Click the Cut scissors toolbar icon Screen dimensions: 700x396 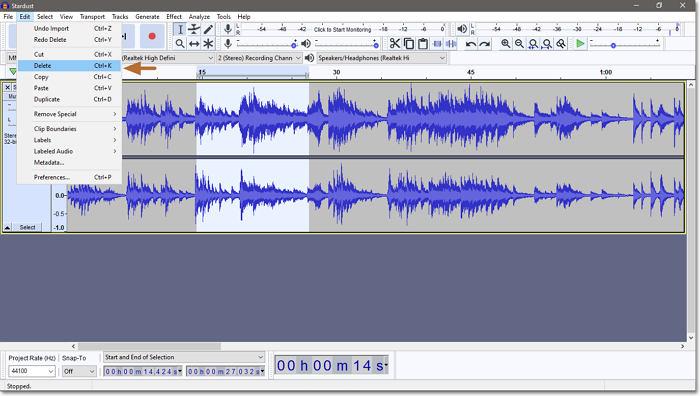(x=395, y=44)
